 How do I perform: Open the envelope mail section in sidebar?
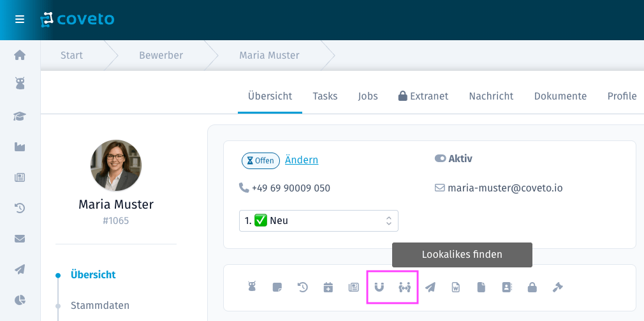20,239
